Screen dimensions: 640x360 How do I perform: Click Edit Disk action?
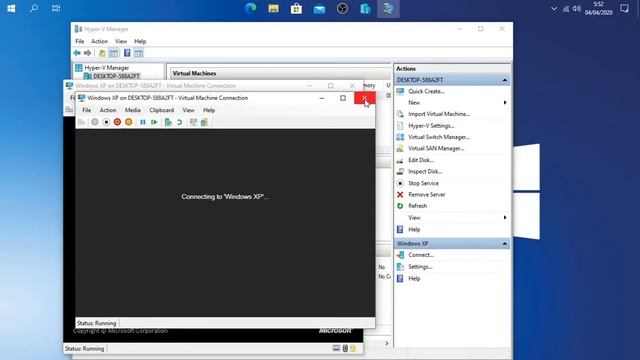coord(421,160)
